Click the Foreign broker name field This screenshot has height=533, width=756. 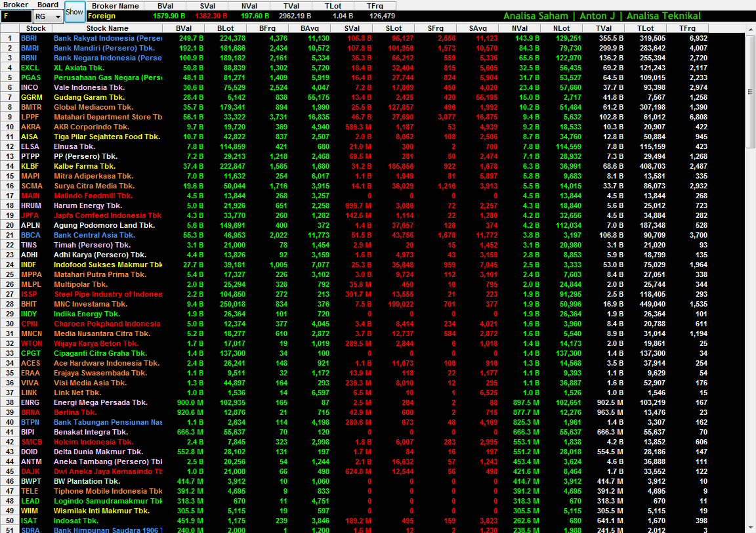point(115,16)
